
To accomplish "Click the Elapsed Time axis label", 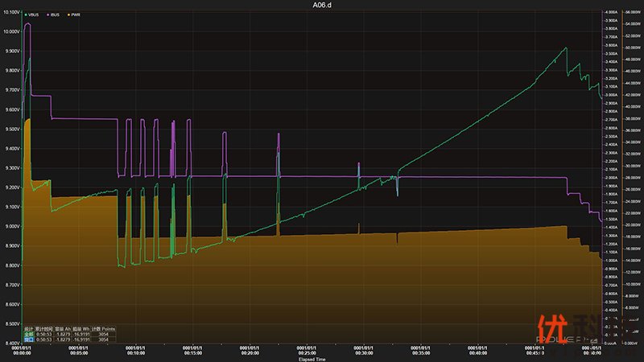I will [x=312, y=360].
